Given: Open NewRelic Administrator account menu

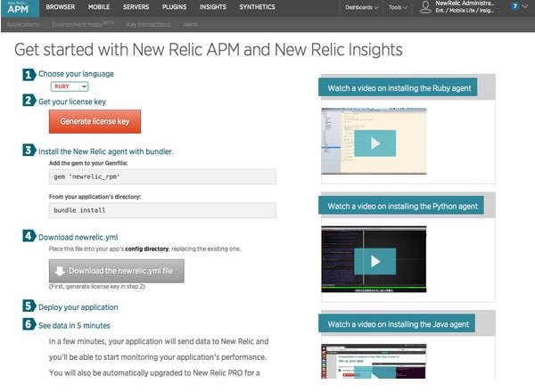Looking at the screenshot, I should [x=465, y=7].
